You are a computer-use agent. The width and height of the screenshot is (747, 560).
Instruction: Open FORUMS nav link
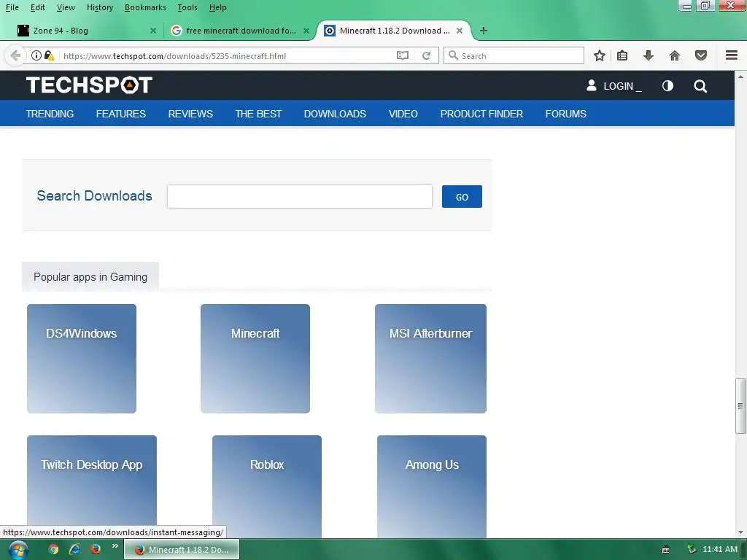(565, 114)
